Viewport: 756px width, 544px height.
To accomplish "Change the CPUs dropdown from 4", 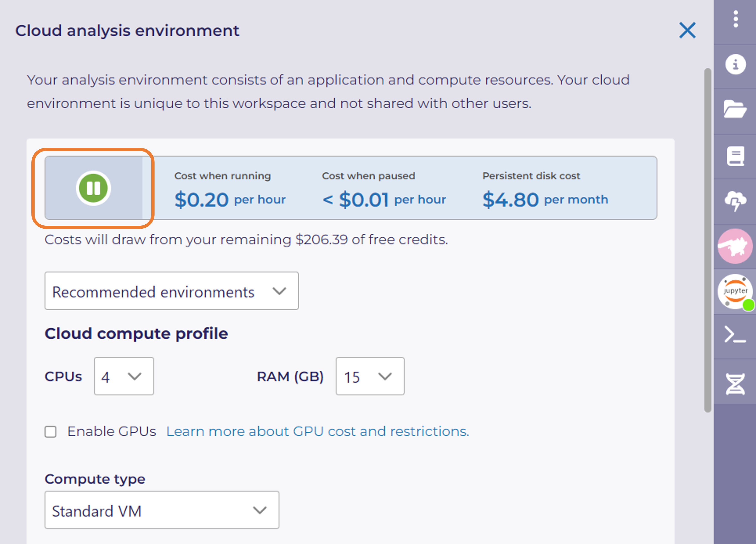I will tap(124, 376).
